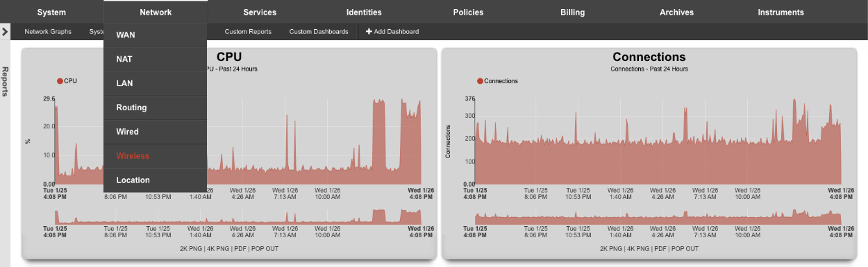Toggle the Connections legend dot
868x267 pixels.
pyautogui.click(x=480, y=81)
